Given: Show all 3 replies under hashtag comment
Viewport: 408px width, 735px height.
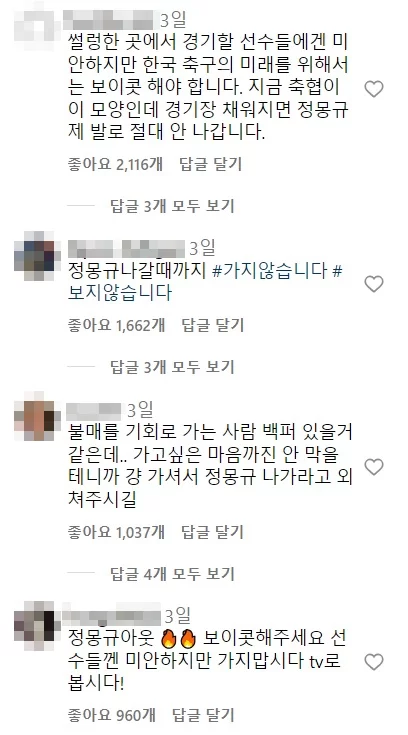Looking at the screenshot, I should tap(172, 367).
